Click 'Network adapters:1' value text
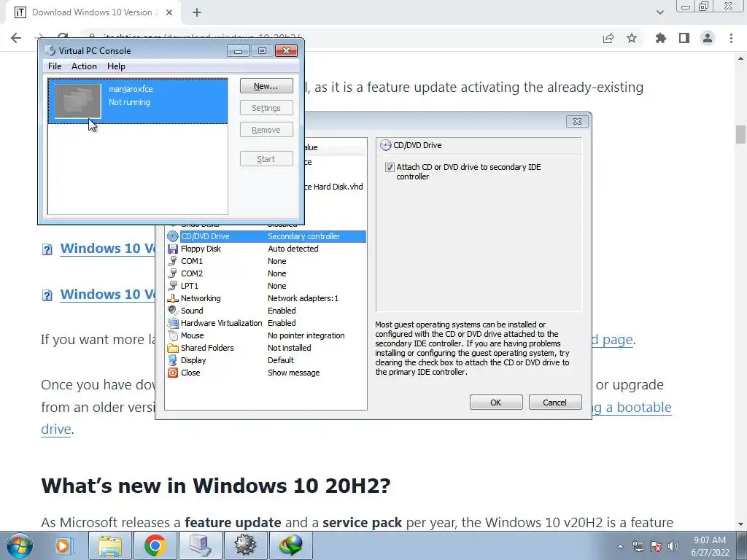The width and height of the screenshot is (747, 560). tap(303, 298)
